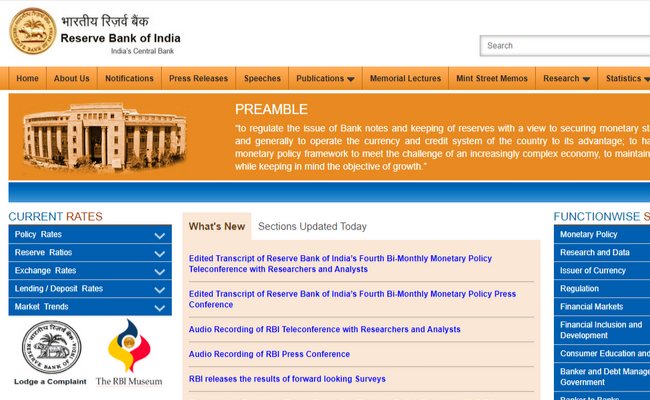Open the Lodge a Complaint icon
Viewport: 650px width, 400px height.
pos(51,350)
